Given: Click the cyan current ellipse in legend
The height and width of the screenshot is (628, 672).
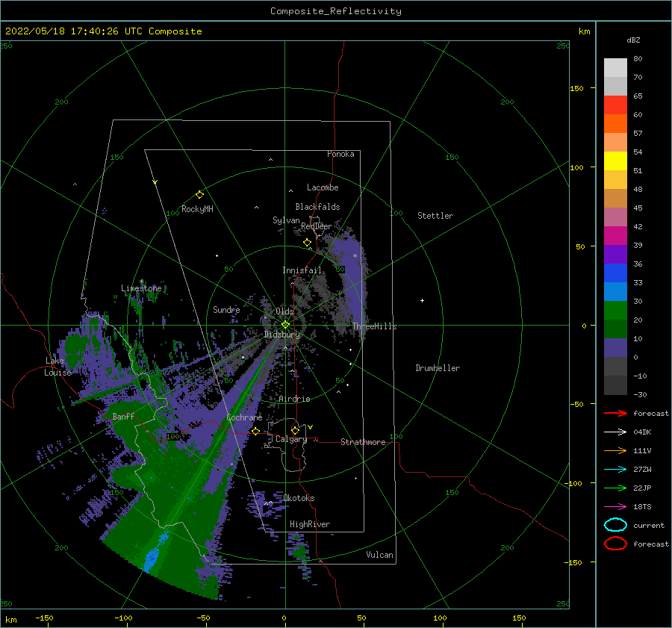Looking at the screenshot, I should (x=615, y=525).
